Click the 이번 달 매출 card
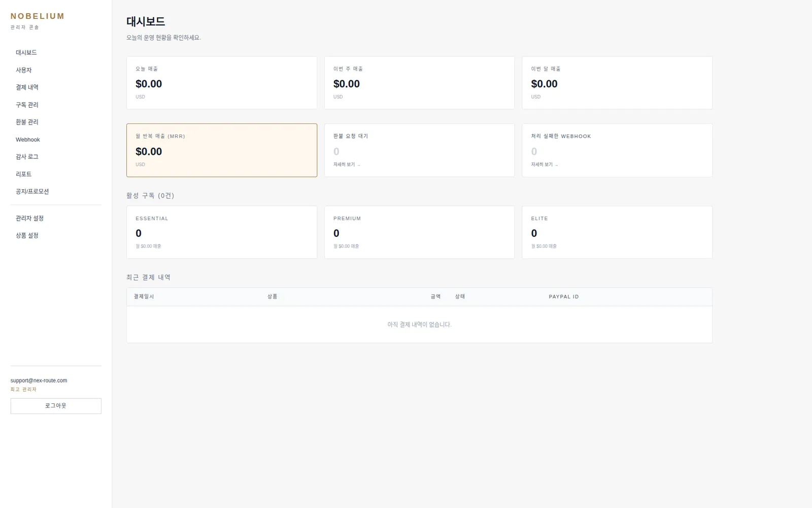 coord(617,83)
